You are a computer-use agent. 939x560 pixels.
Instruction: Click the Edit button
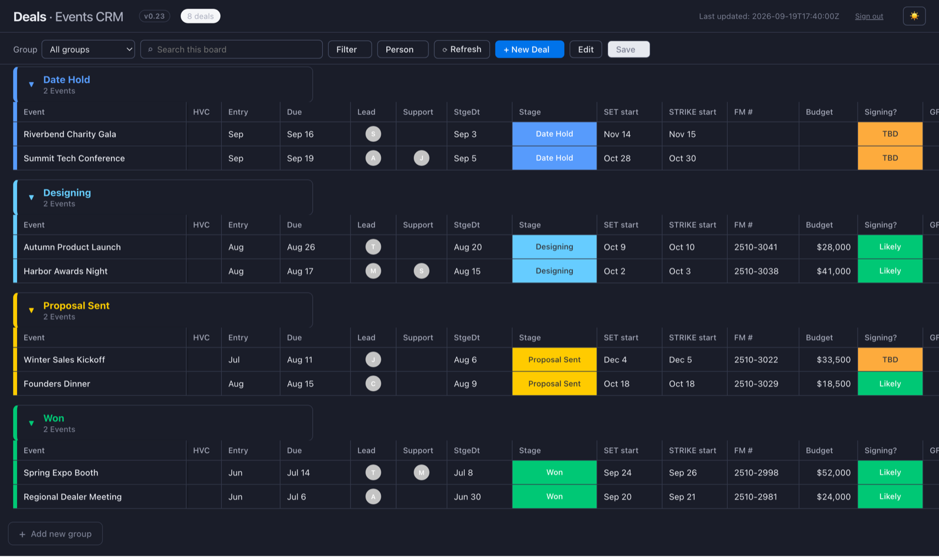586,49
